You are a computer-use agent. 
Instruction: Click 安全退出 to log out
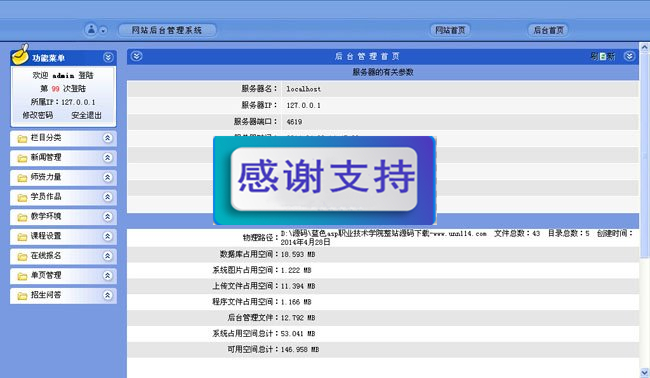86,115
